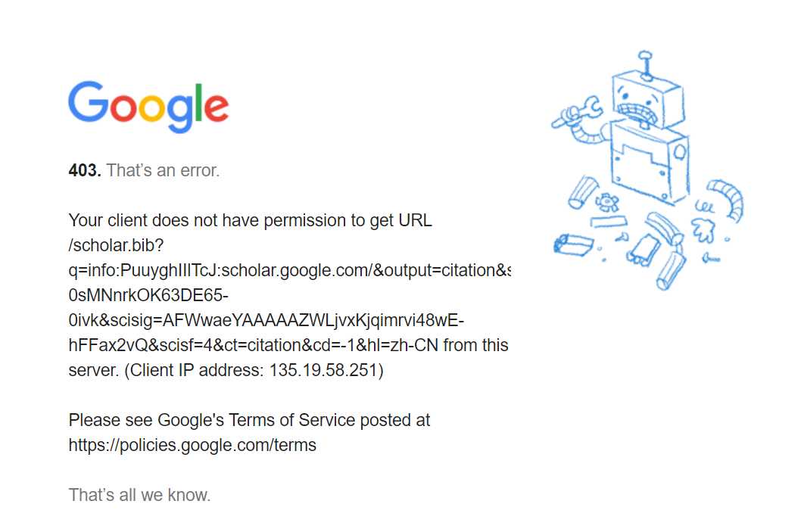Click the 0sMNnrkOK63DE65- token line

coord(148,295)
